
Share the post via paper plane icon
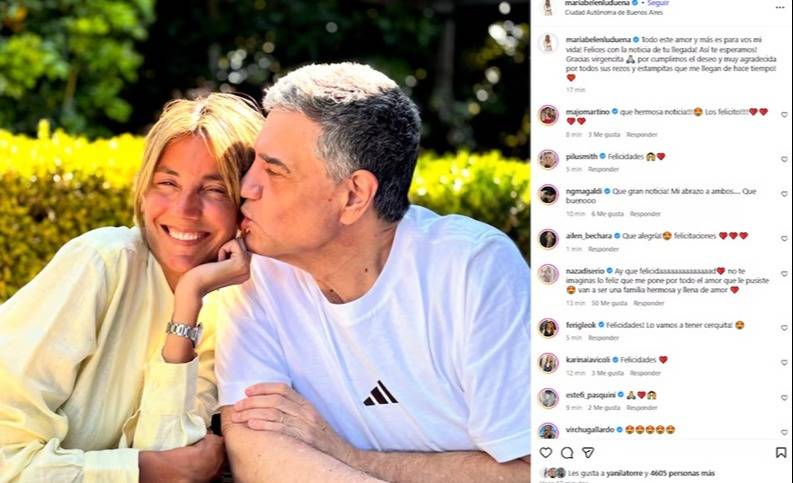[x=588, y=453]
